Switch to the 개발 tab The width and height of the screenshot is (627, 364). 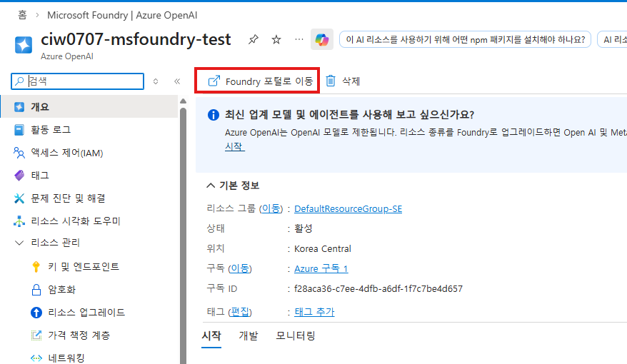coord(248,335)
